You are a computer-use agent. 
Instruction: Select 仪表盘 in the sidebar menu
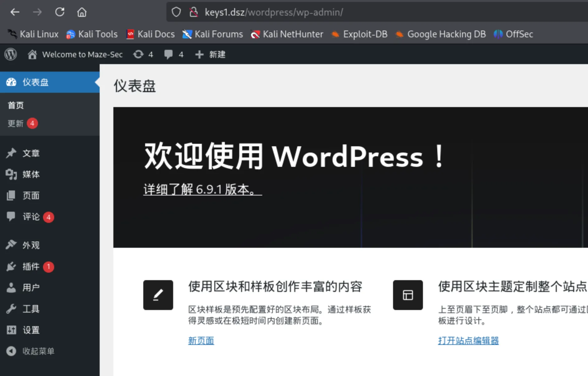click(x=50, y=82)
